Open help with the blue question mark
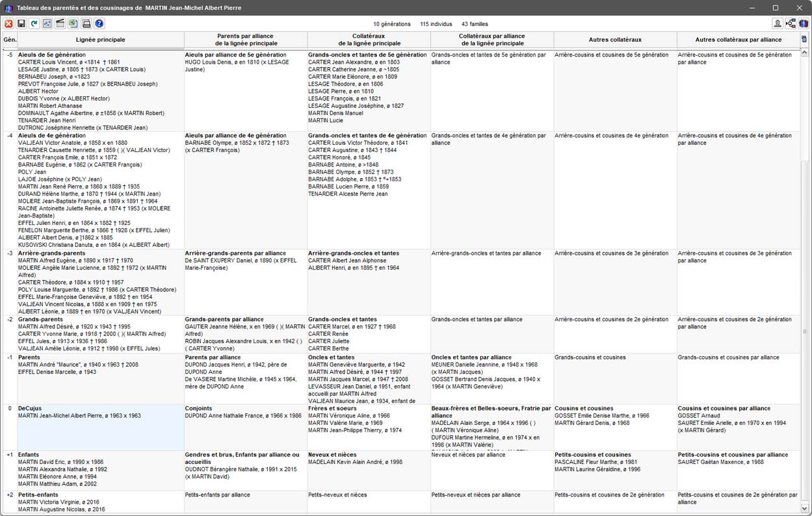The height and width of the screenshot is (516, 812). [x=99, y=24]
